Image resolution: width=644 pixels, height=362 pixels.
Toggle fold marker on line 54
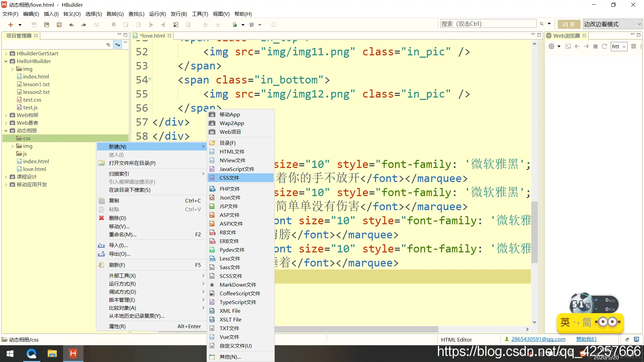click(x=150, y=79)
